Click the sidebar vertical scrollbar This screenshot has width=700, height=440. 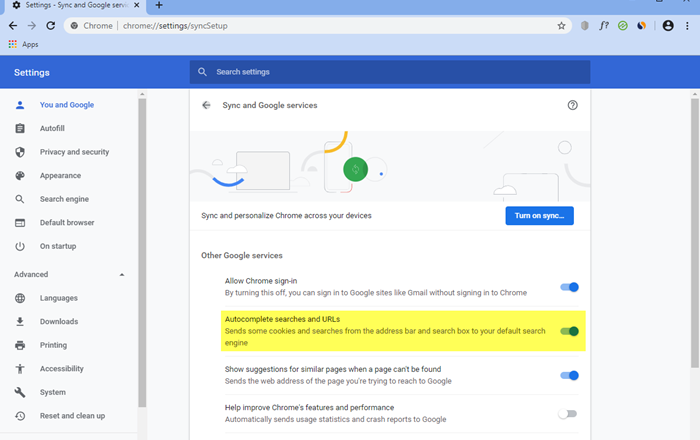click(x=142, y=252)
